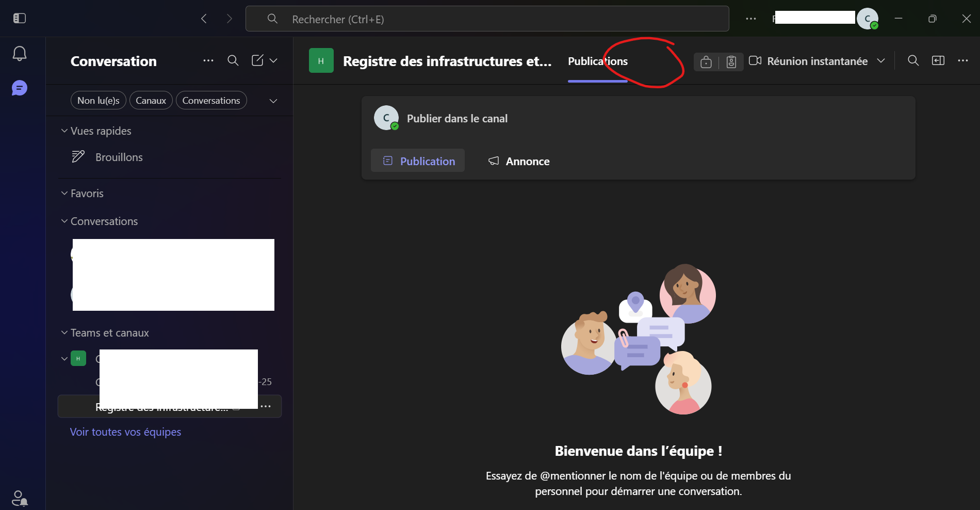The image size is (980, 510).
Task: Go back with the left arrow
Action: [204, 19]
